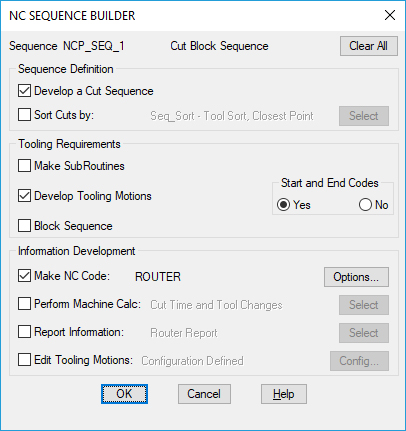406x431 pixels.
Task: Open NC Code Options dialog
Action: 356,277
